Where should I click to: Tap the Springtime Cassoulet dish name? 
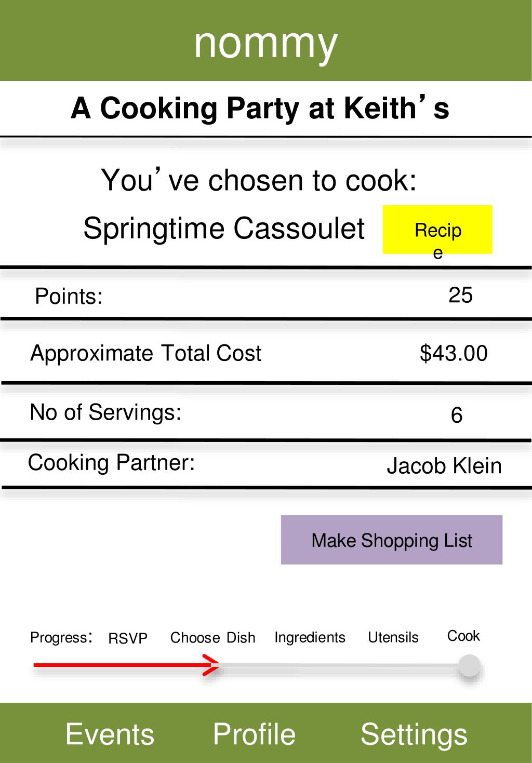click(x=224, y=228)
